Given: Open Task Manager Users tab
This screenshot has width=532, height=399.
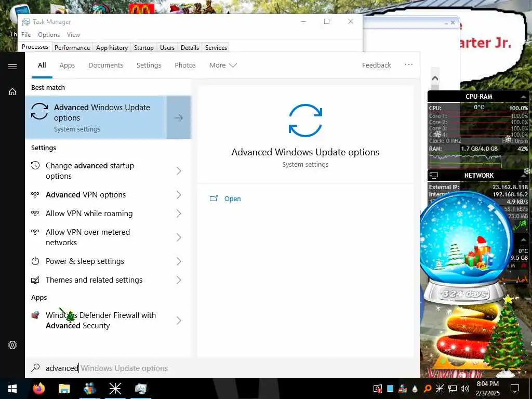Looking at the screenshot, I should click(167, 47).
